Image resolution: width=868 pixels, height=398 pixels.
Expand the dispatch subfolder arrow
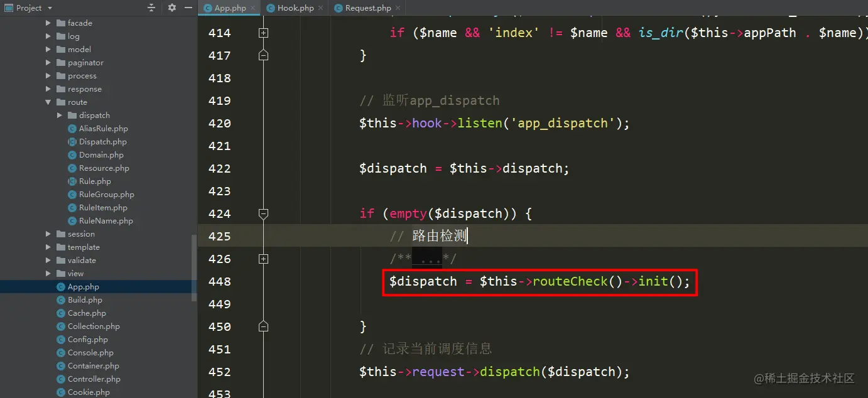click(60, 116)
